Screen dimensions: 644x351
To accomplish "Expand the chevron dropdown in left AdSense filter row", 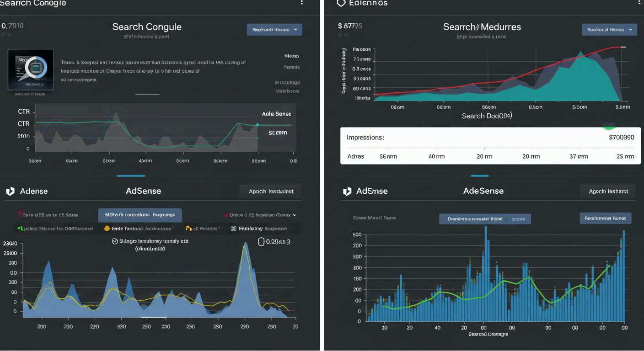I will (x=294, y=215).
